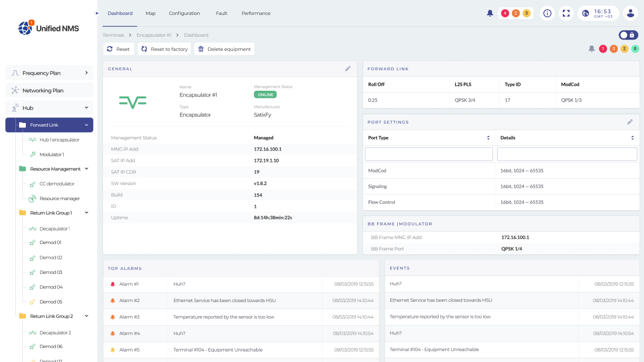Click the Reset to factory button
644x362 pixels.
(x=164, y=49)
